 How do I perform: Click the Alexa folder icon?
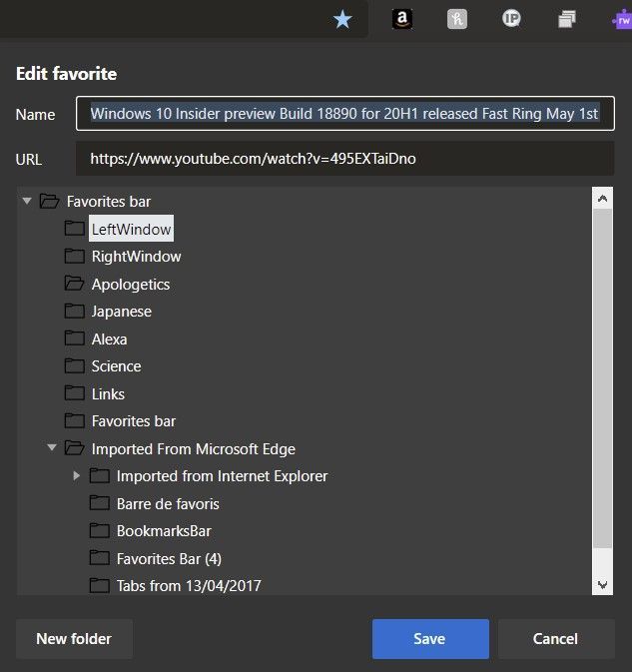[x=75, y=338]
